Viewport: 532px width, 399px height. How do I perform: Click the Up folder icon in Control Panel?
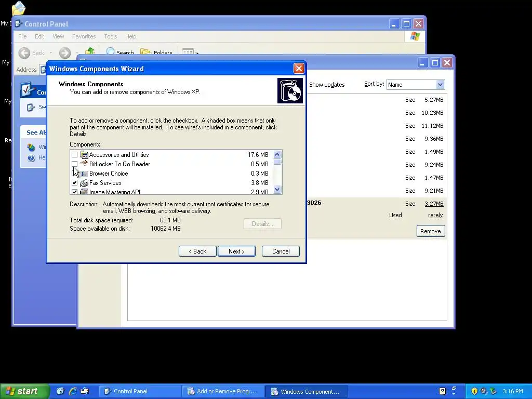90,51
